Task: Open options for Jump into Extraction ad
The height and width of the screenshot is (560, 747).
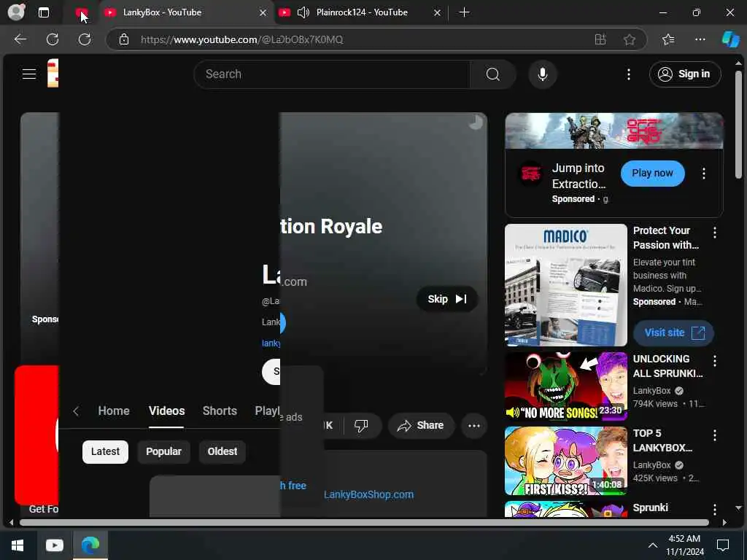Action: (x=704, y=174)
